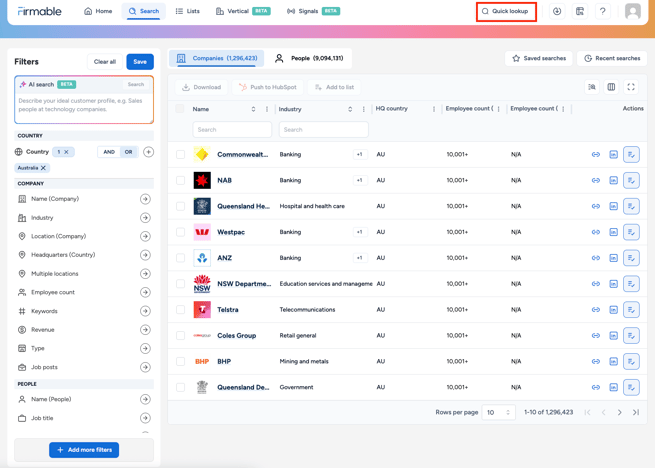Open the LinkedIn icon for Queensland Health
The width and height of the screenshot is (655, 468).
coord(613,206)
